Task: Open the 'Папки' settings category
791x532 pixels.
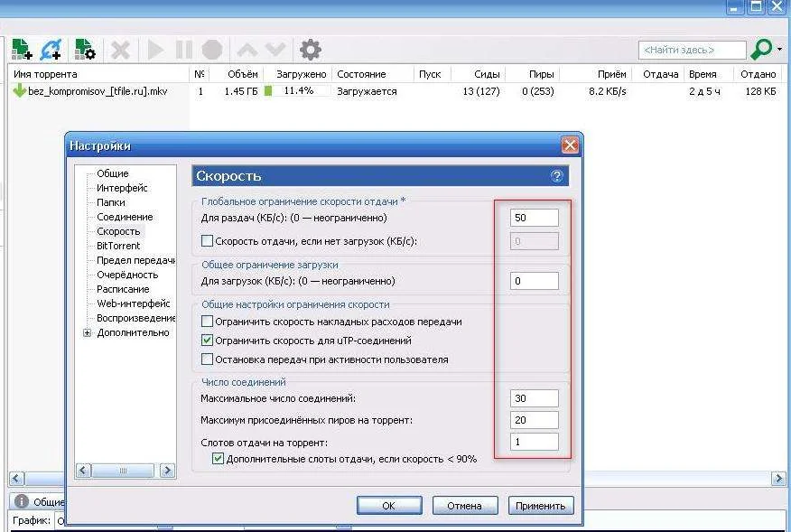Action: (111, 202)
